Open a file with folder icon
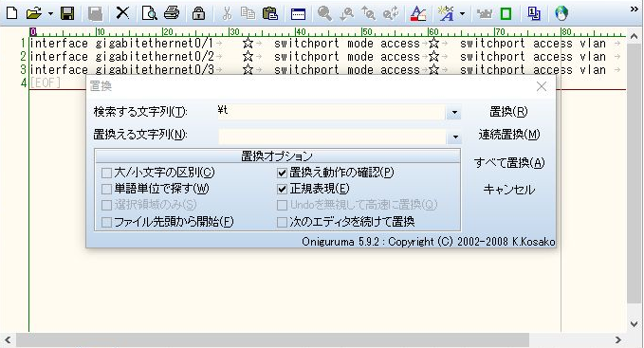The height and width of the screenshot is (348, 644). (34, 13)
